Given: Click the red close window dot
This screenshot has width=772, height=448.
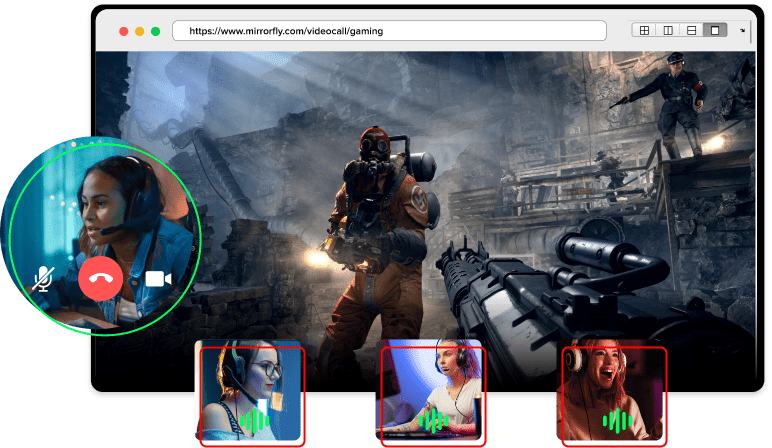Looking at the screenshot, I should coord(124,32).
